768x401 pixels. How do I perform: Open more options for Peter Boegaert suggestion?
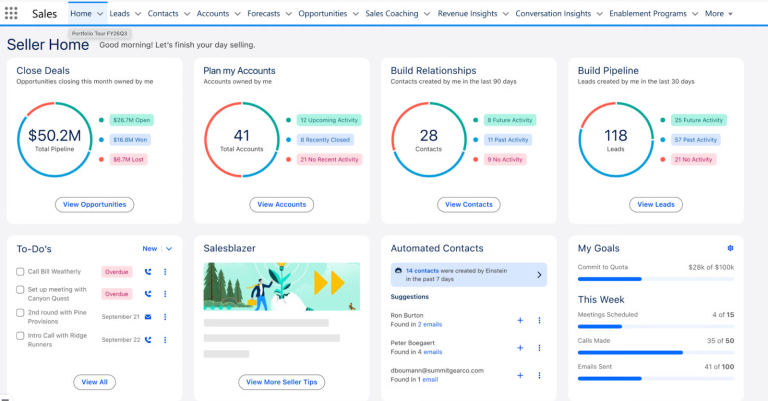pyautogui.click(x=539, y=348)
